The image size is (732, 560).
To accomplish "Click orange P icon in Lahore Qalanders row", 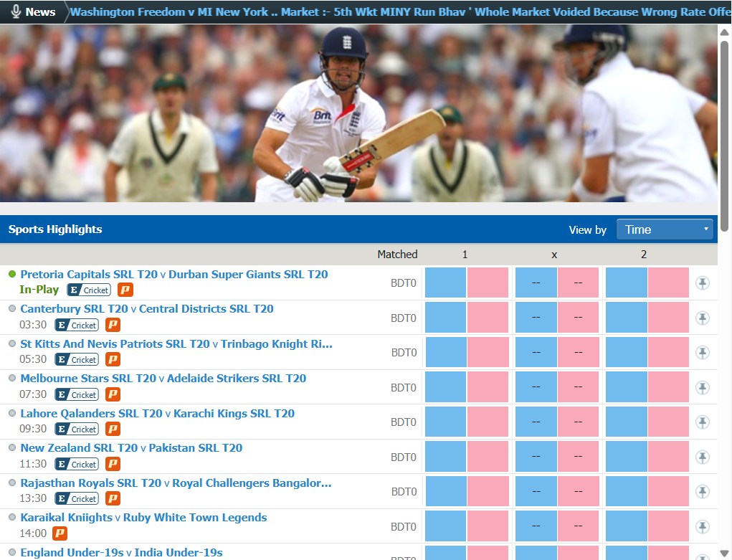I will [x=113, y=430].
